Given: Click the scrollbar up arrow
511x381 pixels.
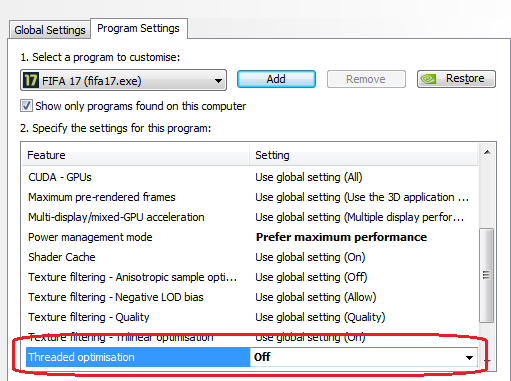Looking at the screenshot, I should point(487,152).
